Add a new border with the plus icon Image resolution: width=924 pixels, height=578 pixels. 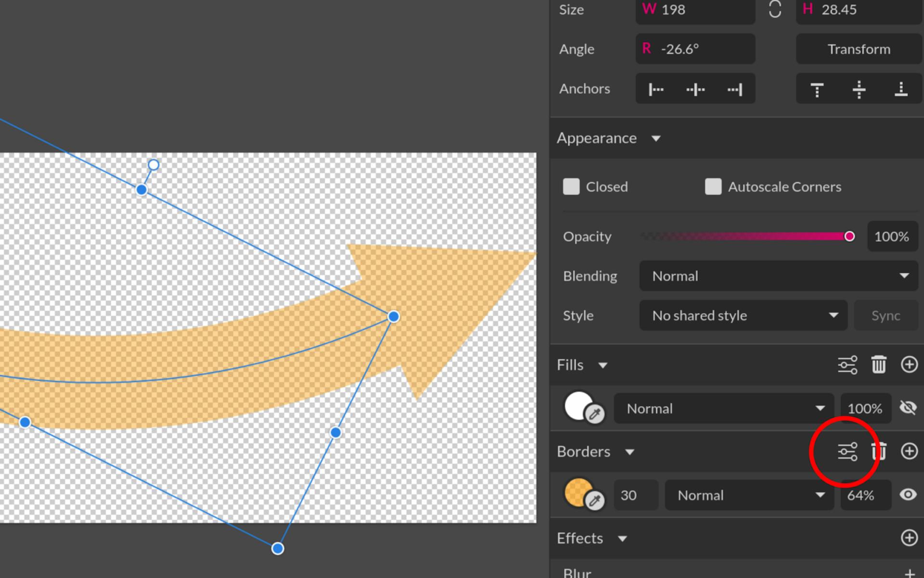[x=909, y=452]
